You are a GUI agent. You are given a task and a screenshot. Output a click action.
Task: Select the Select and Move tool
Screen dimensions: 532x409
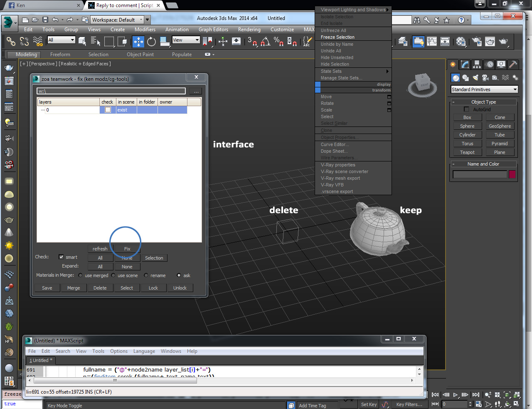tap(138, 41)
